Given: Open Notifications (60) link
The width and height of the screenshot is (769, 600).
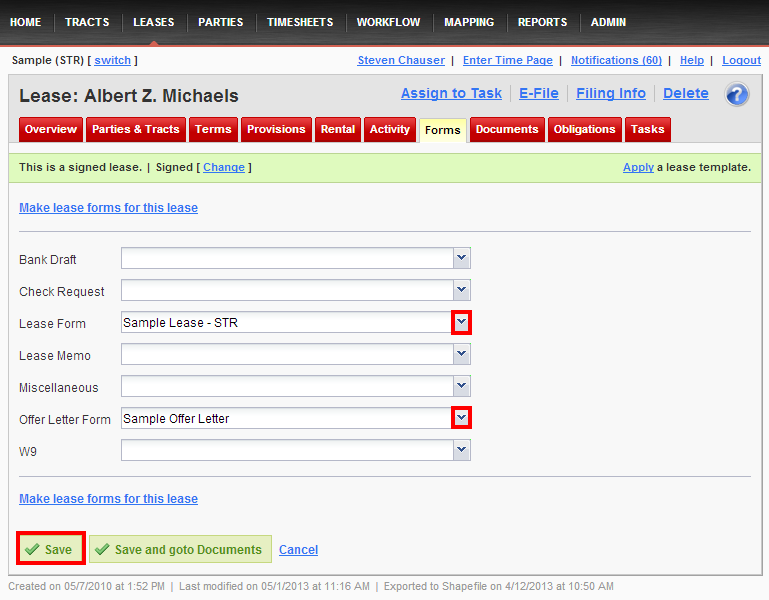Looking at the screenshot, I should [x=616, y=60].
